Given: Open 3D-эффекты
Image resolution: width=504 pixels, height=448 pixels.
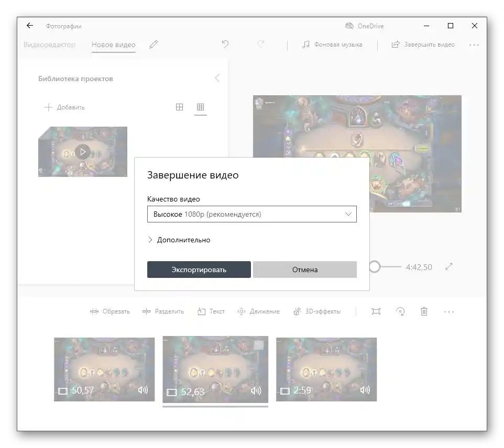Looking at the screenshot, I should tap(317, 311).
